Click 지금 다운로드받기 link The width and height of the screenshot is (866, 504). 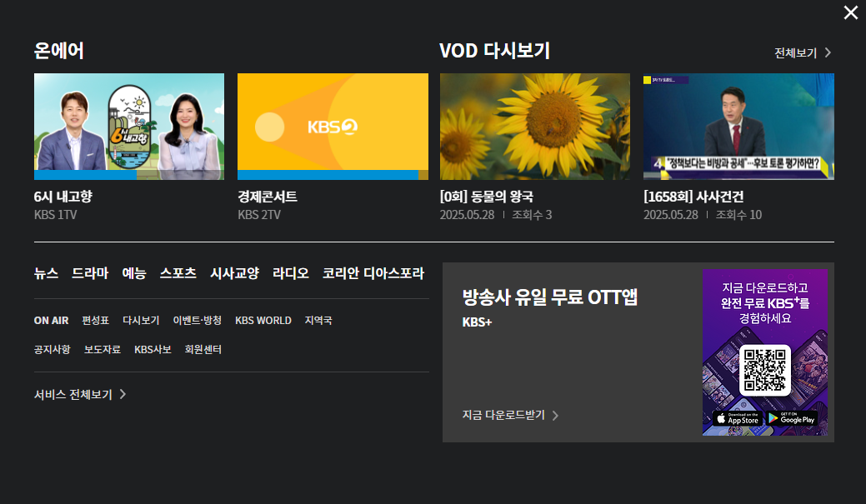[503, 415]
